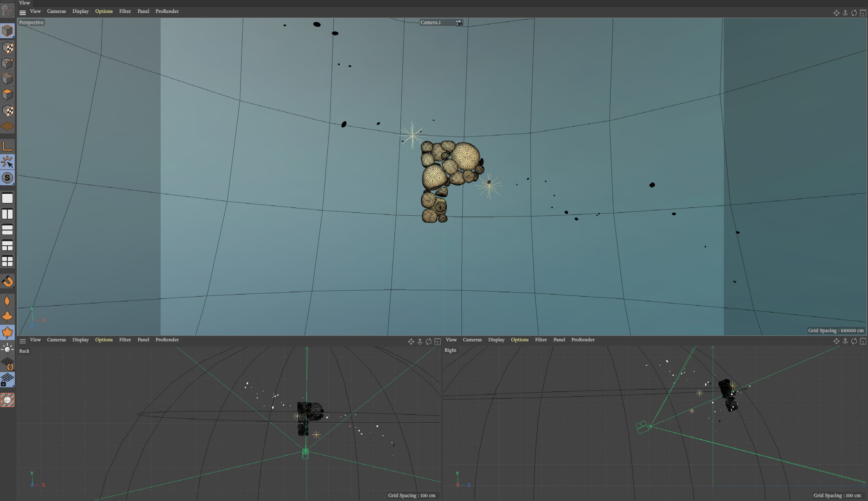The image size is (868, 501).
Task: Click rotate-camera icon in Back viewport
Action: tap(429, 341)
